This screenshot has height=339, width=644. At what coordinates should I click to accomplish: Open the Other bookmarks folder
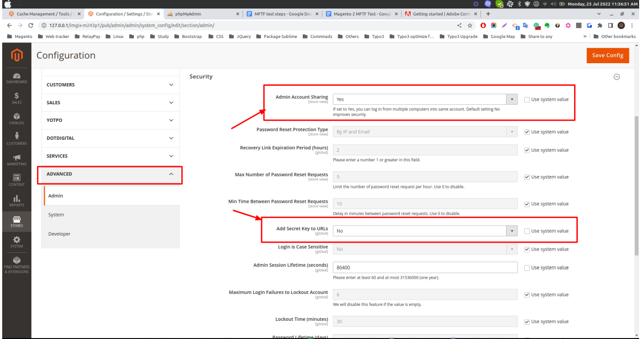click(614, 36)
